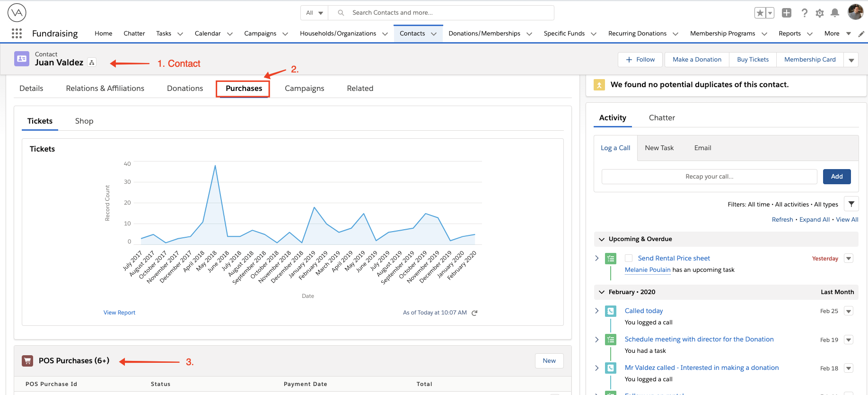Switch to the Donations tab
The image size is (868, 395).
tap(185, 89)
